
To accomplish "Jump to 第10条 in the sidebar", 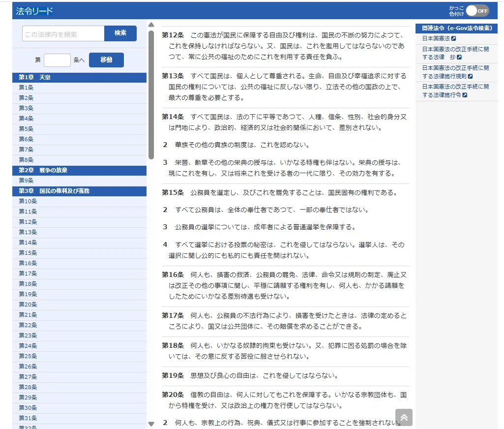I will pyautogui.click(x=79, y=201).
